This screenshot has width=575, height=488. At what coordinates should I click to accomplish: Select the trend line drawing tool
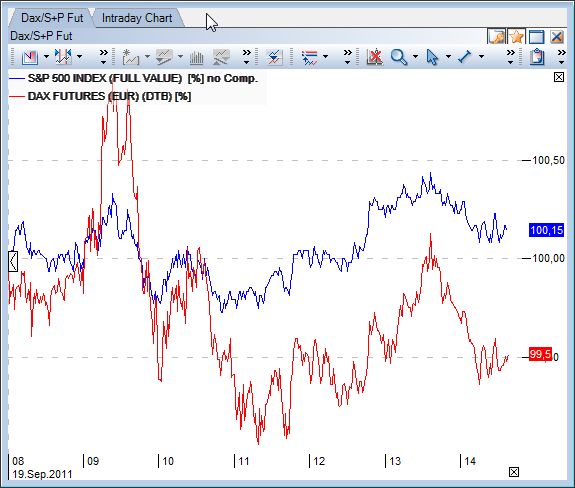click(465, 57)
